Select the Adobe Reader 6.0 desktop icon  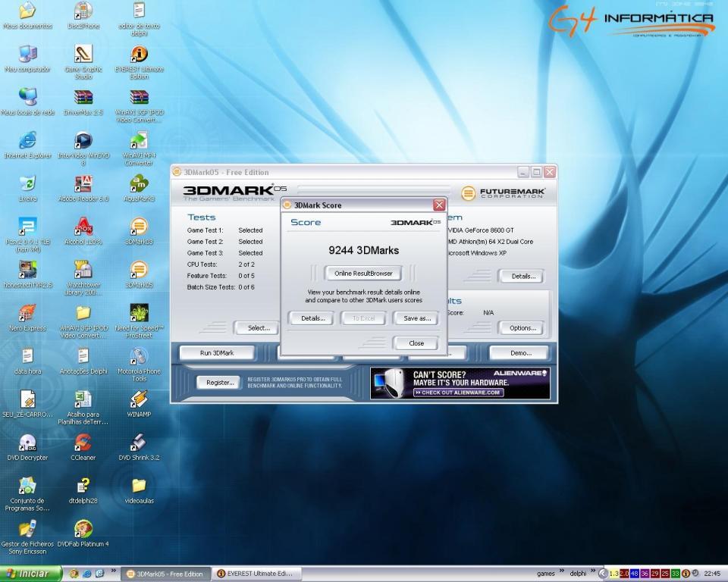pos(83,189)
